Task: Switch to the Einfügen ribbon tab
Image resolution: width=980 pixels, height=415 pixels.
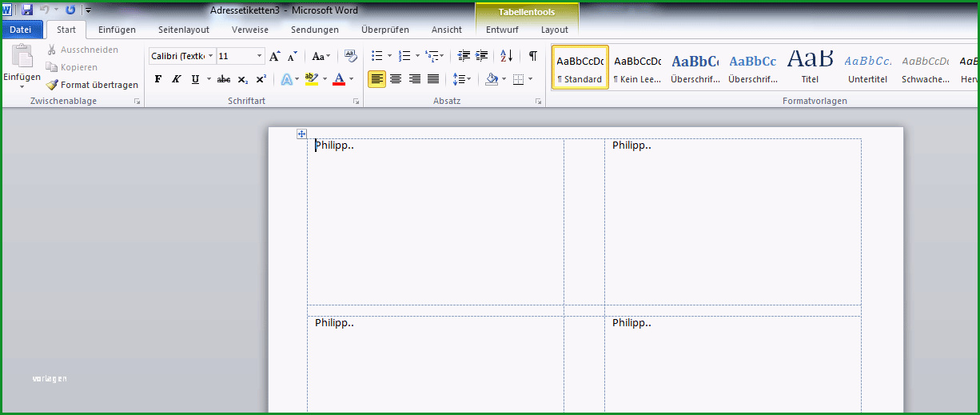Action: (x=117, y=30)
